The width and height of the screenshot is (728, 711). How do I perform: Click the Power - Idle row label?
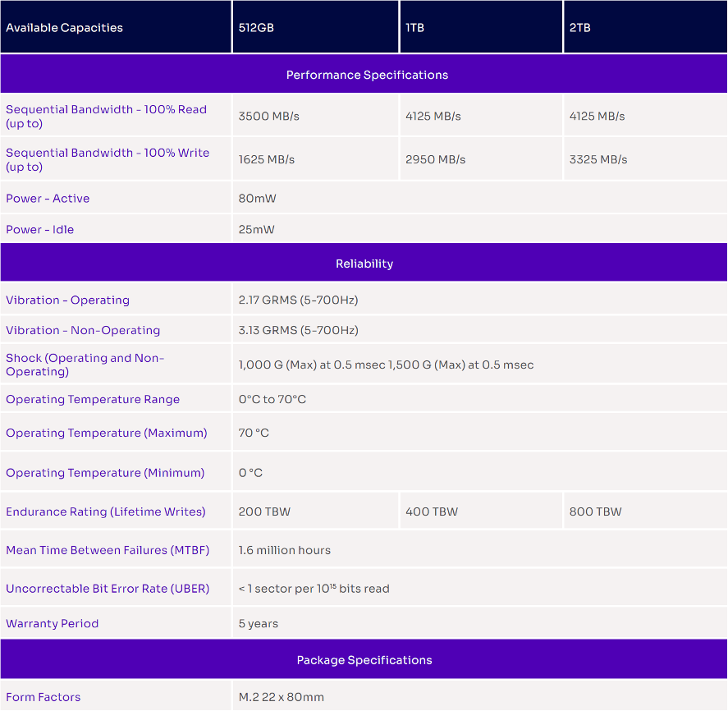click(x=39, y=230)
